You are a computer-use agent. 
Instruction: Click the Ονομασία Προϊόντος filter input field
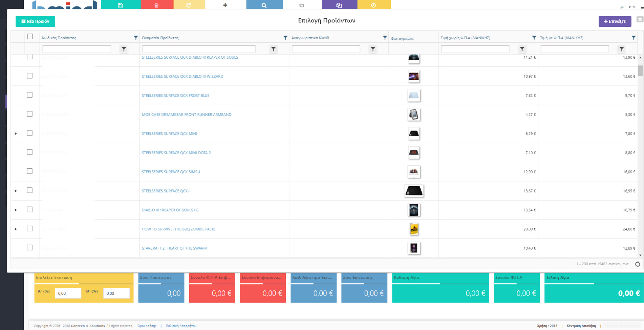199,49
